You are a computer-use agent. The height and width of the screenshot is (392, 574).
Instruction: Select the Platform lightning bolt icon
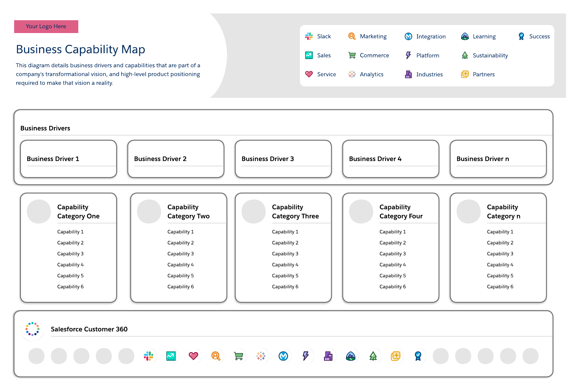408,55
